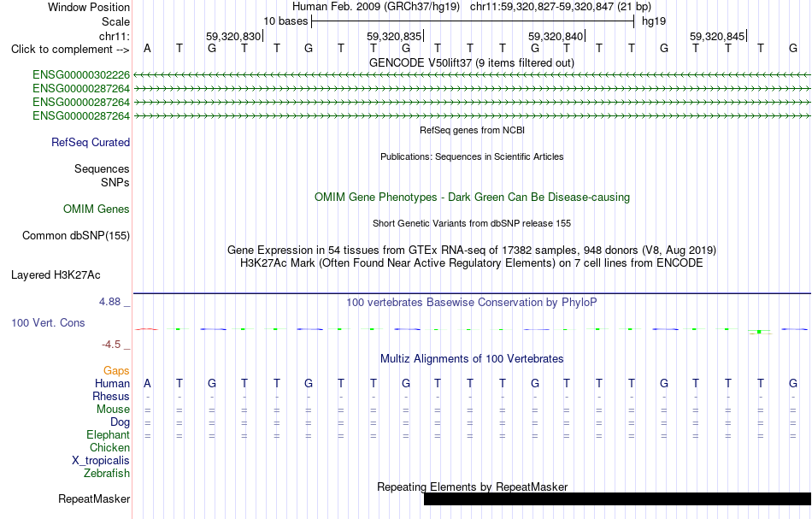Viewport: 812px width, 519px height.
Task: Select the Human species label
Action: click(x=112, y=383)
